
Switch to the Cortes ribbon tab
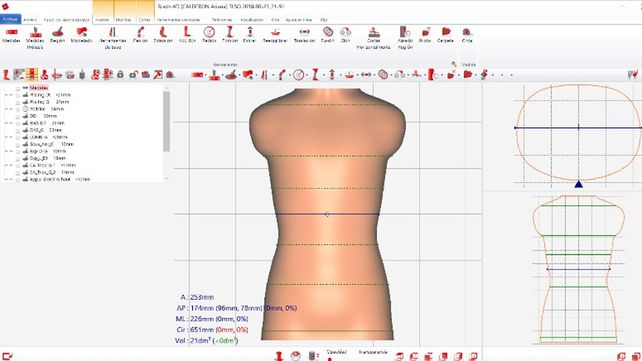coord(144,20)
